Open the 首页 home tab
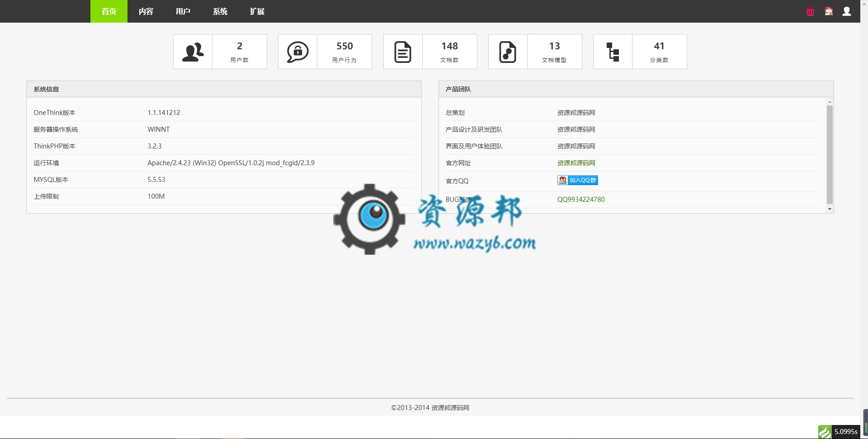 pyautogui.click(x=109, y=11)
